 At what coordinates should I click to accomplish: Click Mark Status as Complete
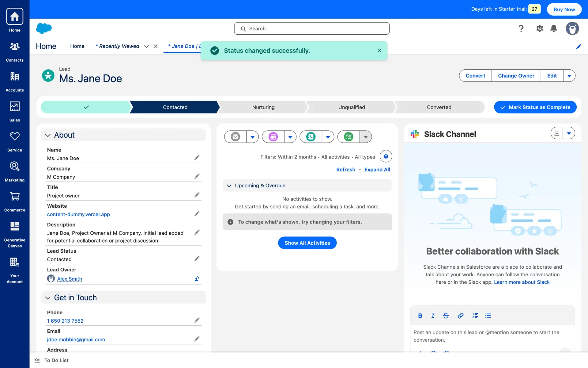click(535, 107)
